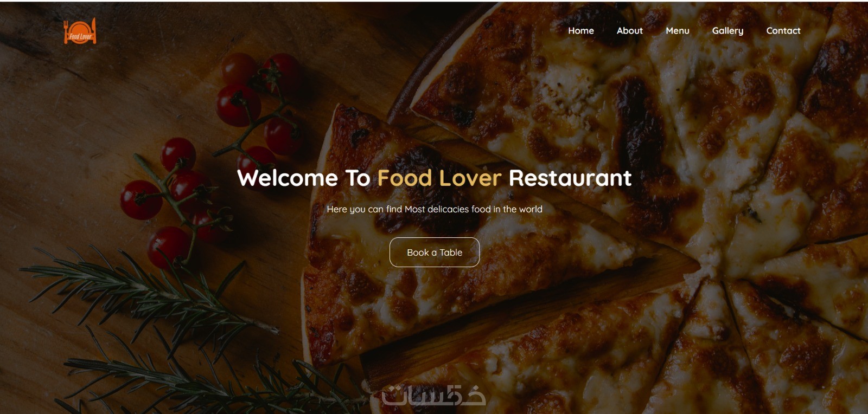Screen dimensions: 868x414
Task: Click the word "Welcome" in the heading
Action: click(x=288, y=178)
